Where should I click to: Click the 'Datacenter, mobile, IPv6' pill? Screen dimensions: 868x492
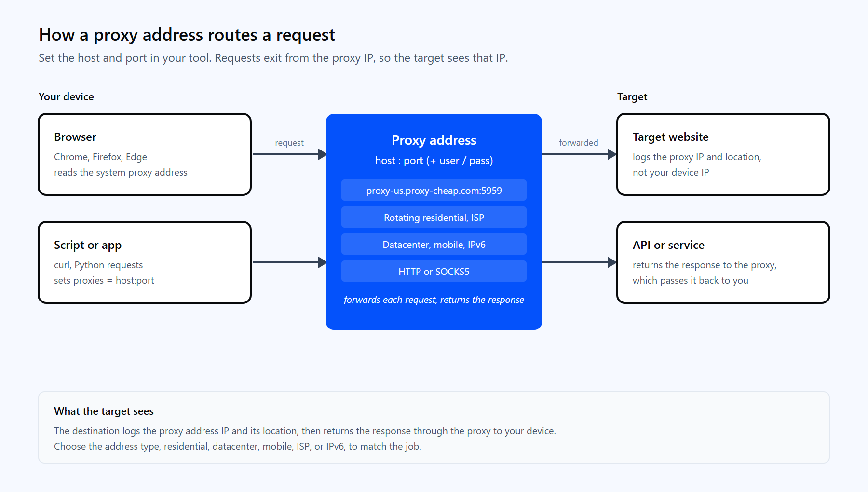point(434,244)
